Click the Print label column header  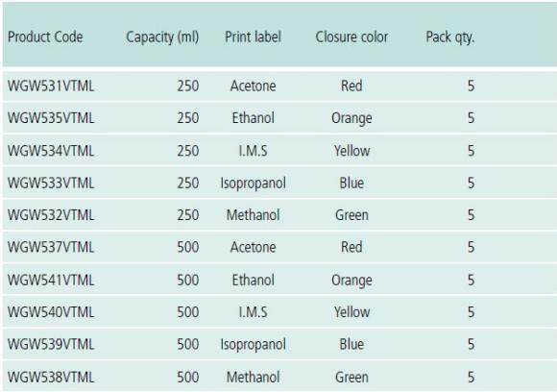[x=253, y=37]
